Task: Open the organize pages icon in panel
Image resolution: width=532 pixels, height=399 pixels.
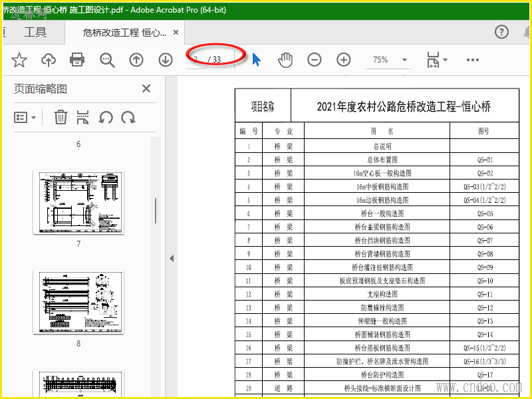Action: tap(82, 118)
